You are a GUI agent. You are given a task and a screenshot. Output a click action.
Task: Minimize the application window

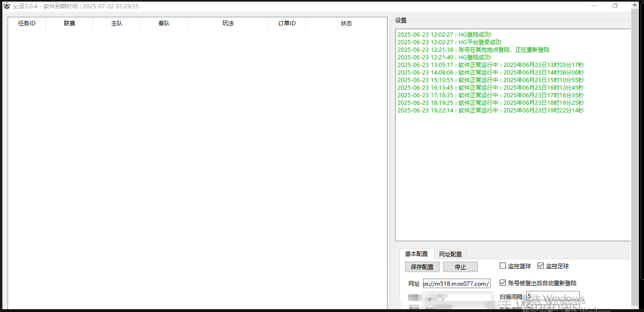coord(594,6)
